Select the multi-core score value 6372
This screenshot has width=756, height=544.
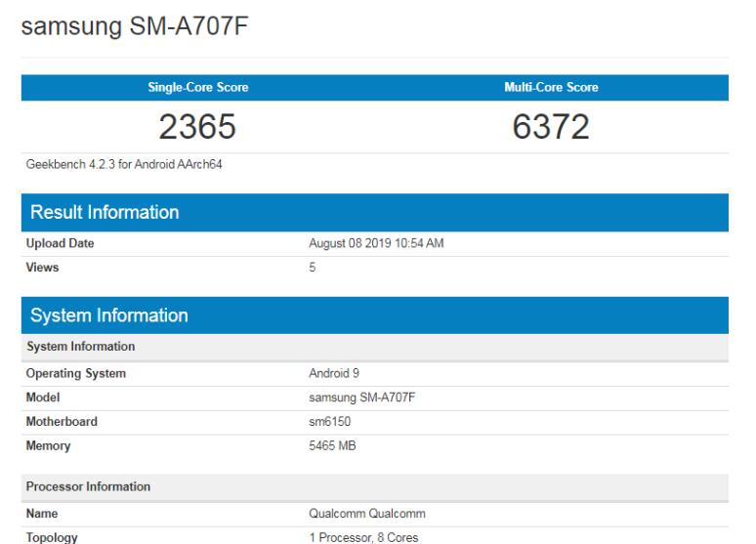tap(551, 127)
